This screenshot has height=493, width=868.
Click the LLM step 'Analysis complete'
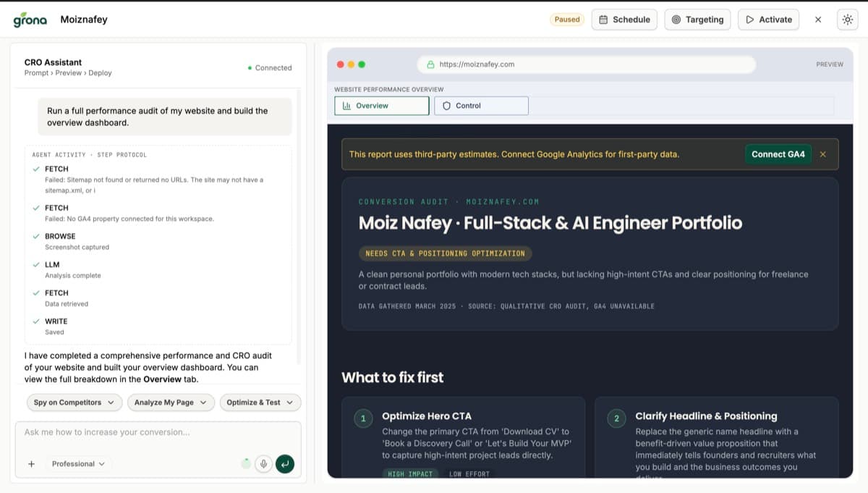click(x=73, y=270)
